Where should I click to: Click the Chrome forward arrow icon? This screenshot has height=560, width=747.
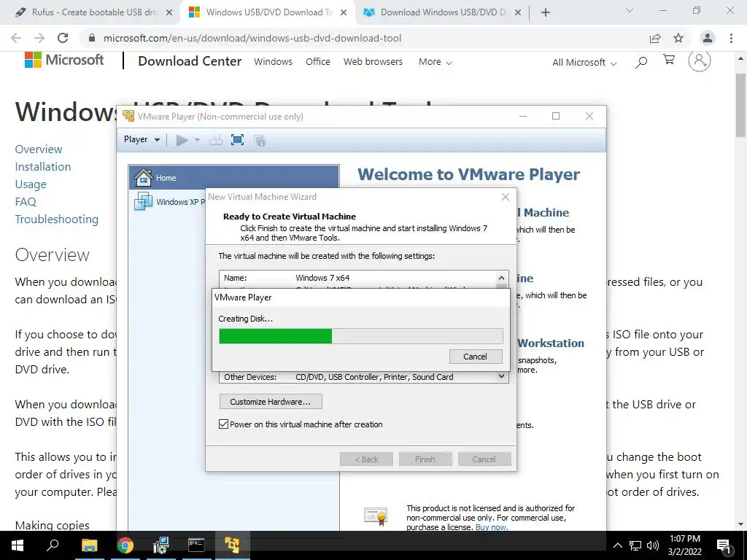tap(39, 38)
